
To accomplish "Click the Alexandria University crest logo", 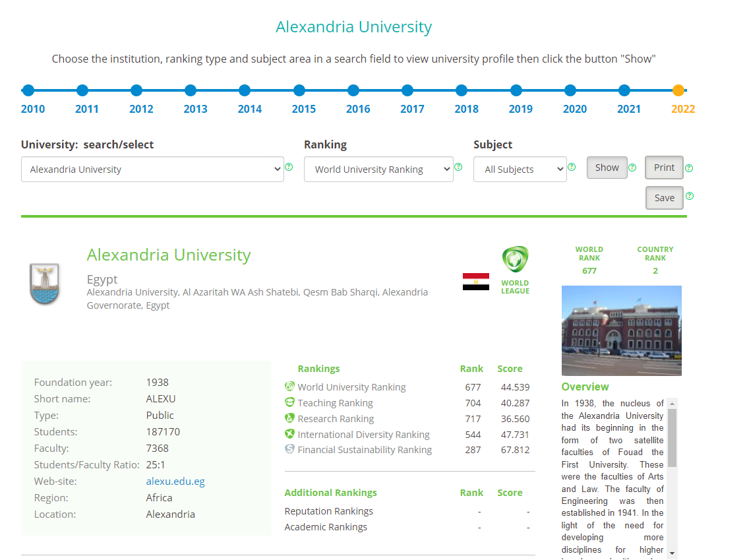I will click(x=45, y=284).
